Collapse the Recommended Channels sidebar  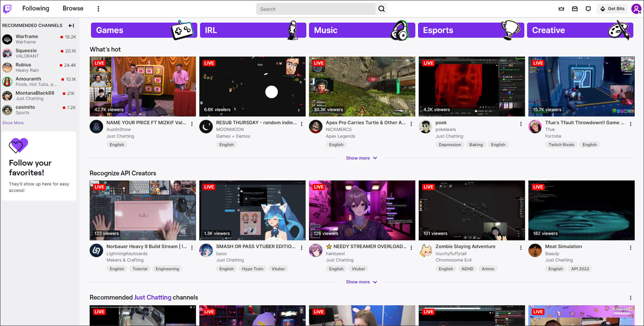[x=71, y=26]
